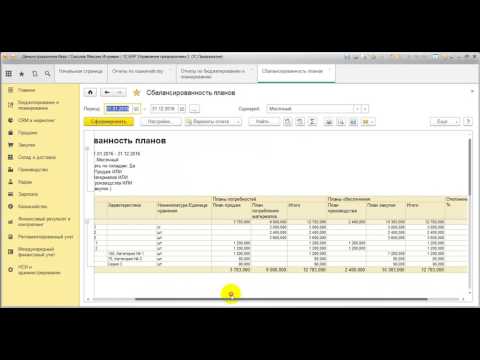
Task: Open the Варианты отчета dropdown
Action: 213,122
